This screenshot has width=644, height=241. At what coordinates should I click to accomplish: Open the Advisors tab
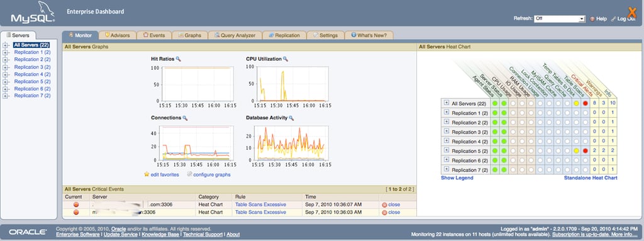(117, 35)
